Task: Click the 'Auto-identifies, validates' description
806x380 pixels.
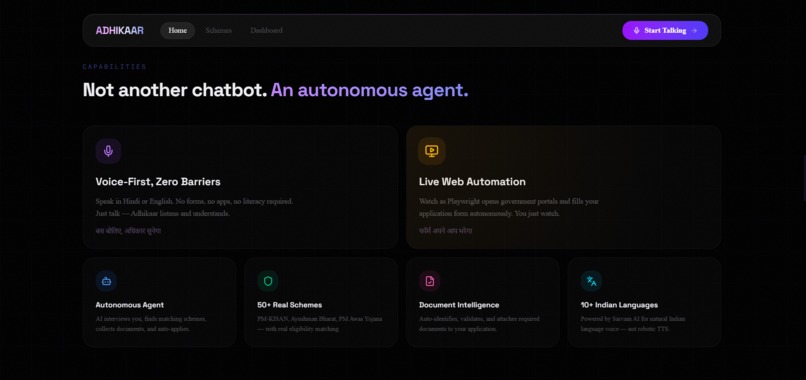Action: [479, 324]
